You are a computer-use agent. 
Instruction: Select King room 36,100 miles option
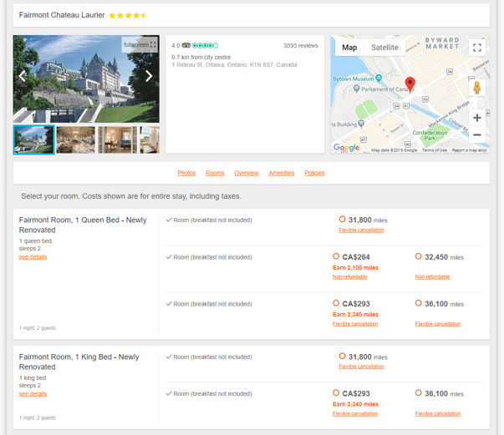point(418,392)
